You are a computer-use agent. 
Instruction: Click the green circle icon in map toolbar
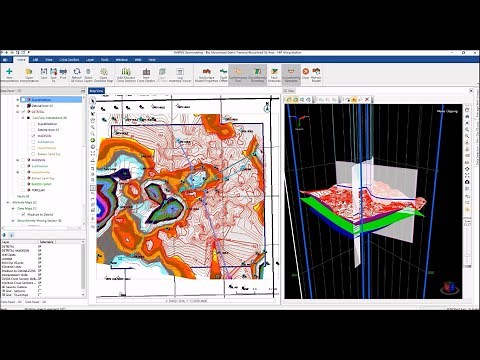click(93, 140)
